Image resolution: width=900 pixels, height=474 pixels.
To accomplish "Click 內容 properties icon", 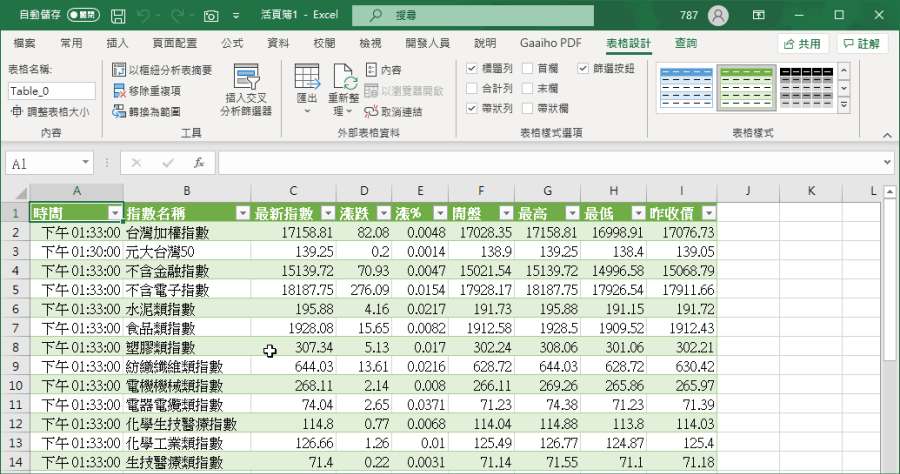I will pyautogui.click(x=371, y=69).
